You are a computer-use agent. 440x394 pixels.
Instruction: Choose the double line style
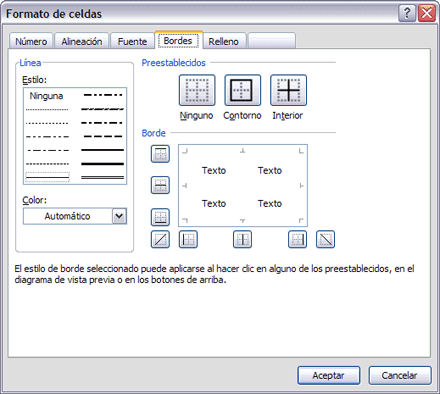(x=103, y=177)
